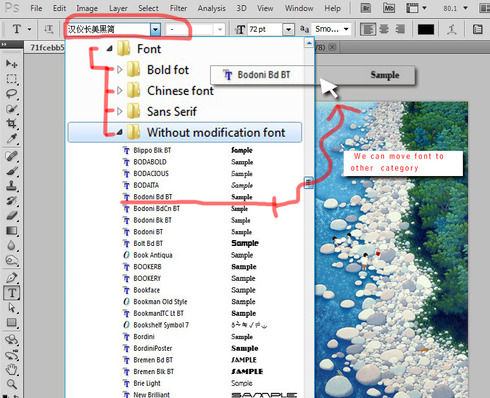Launch Mini Bridge from the Mb icon
This screenshot has width=490, height=398.
pyautogui.click(x=389, y=8)
